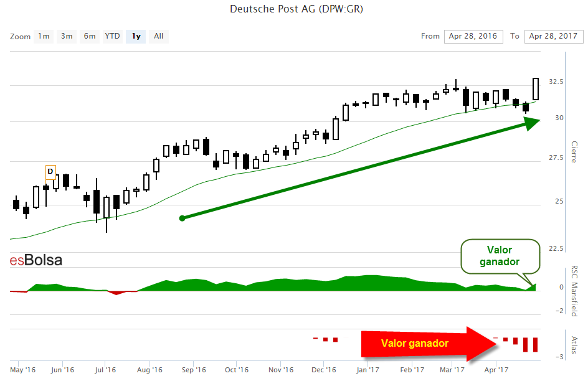Click the Deutsche Post AG chart title
The width and height of the screenshot is (588, 381).
tap(296, 9)
